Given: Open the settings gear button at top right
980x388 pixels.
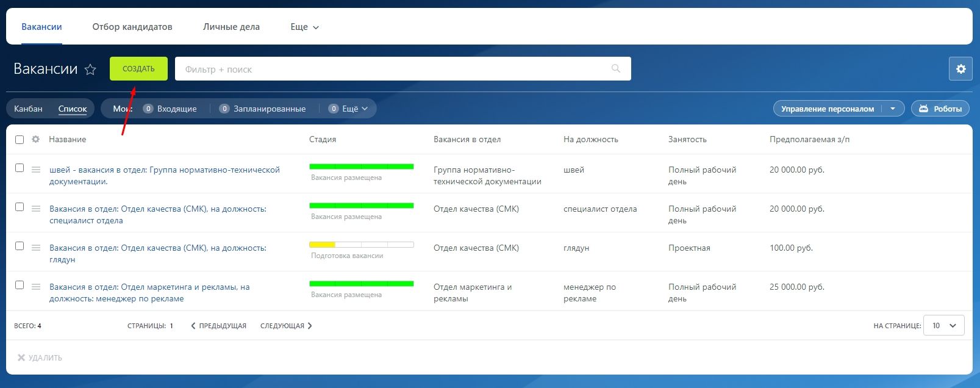Looking at the screenshot, I should point(960,69).
